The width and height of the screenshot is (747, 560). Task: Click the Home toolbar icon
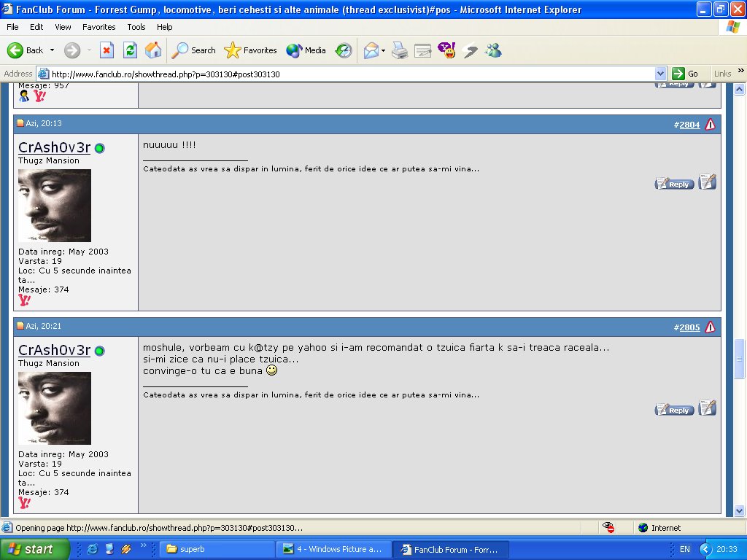(153, 50)
